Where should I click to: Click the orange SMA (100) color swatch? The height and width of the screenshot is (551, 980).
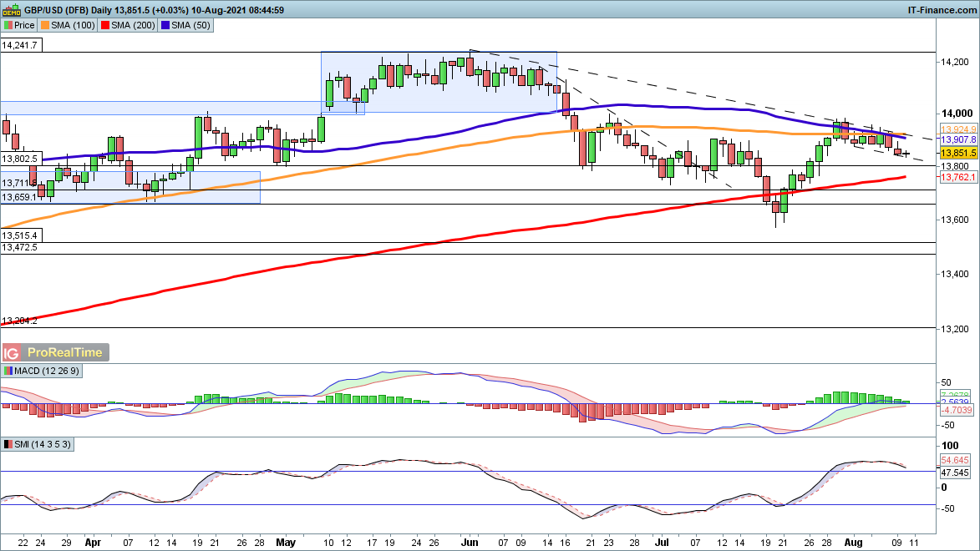pos(45,26)
